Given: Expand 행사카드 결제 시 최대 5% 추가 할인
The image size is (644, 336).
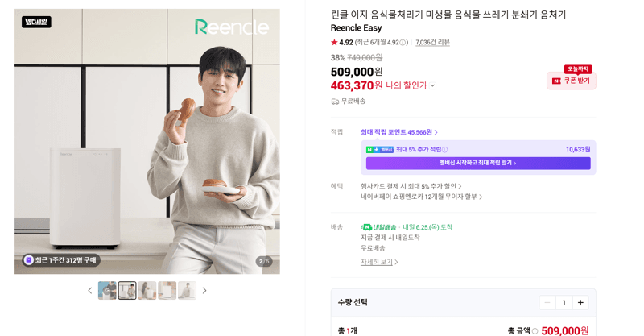Looking at the screenshot, I should coord(411,186).
